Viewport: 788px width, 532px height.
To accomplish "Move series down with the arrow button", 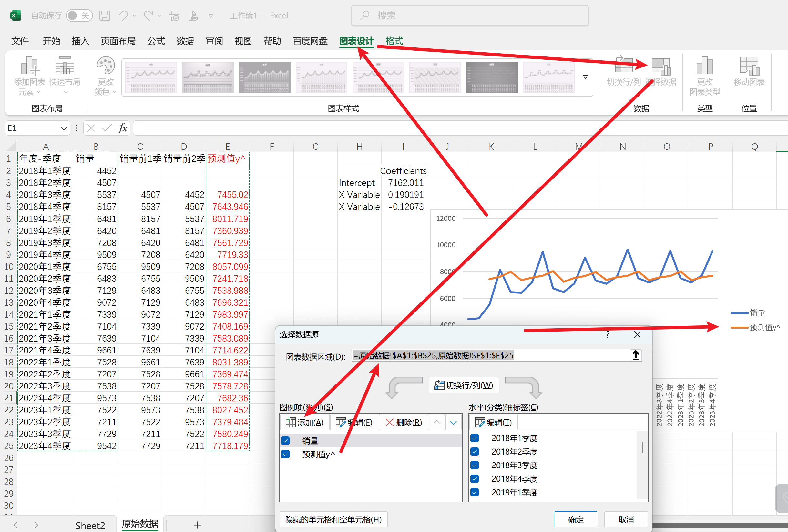I will click(453, 423).
